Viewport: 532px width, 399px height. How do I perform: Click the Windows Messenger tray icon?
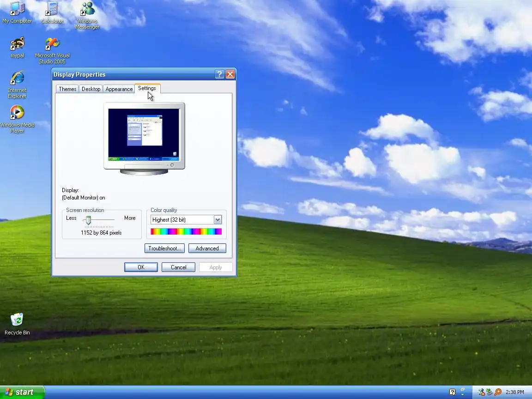[x=481, y=392]
